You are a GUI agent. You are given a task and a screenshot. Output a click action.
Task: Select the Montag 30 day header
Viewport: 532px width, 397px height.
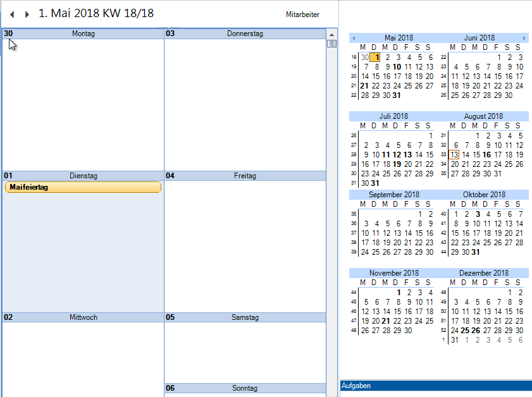[83, 34]
